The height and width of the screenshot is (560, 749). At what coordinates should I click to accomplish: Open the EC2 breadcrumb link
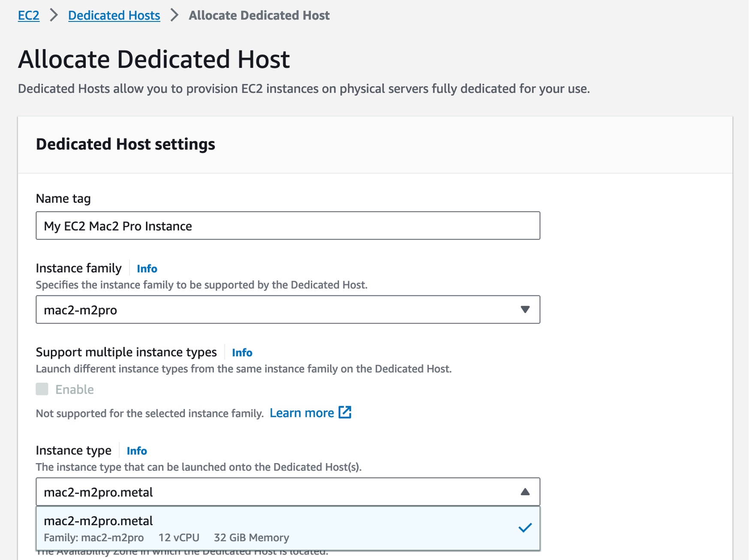pos(29,15)
